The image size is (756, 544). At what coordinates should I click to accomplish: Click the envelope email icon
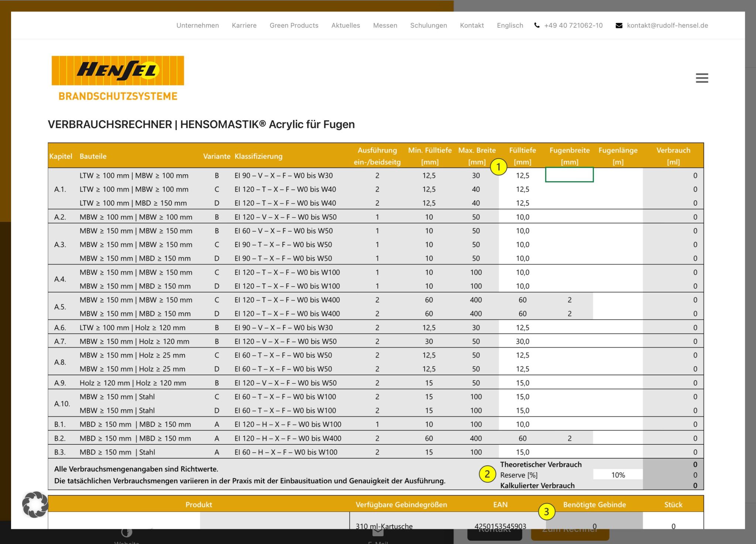point(619,25)
